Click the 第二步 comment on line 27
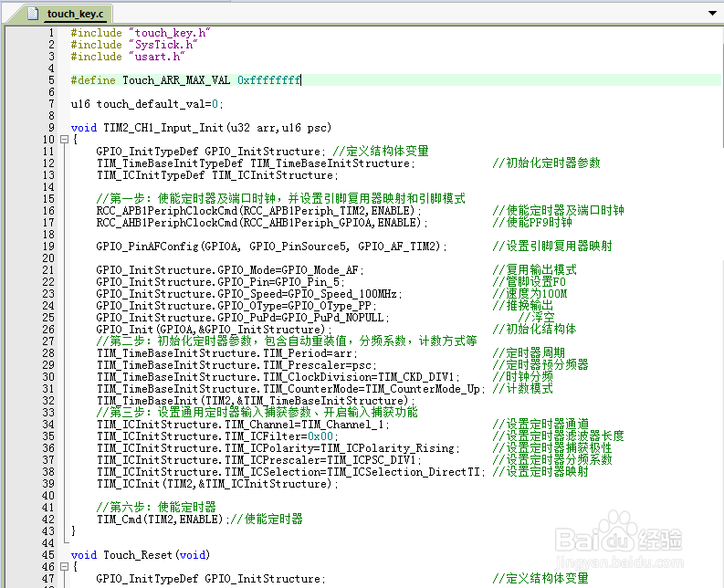Image resolution: width=724 pixels, height=588 pixels. 287,341
